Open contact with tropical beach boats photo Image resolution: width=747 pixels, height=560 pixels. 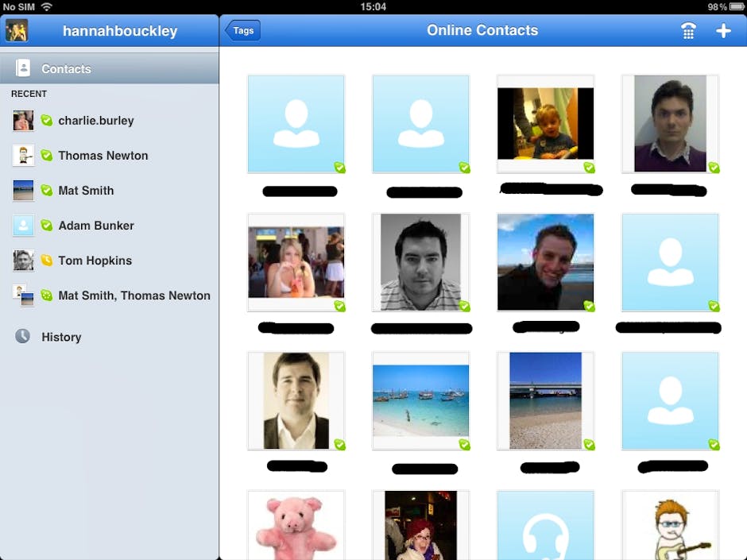pos(420,401)
